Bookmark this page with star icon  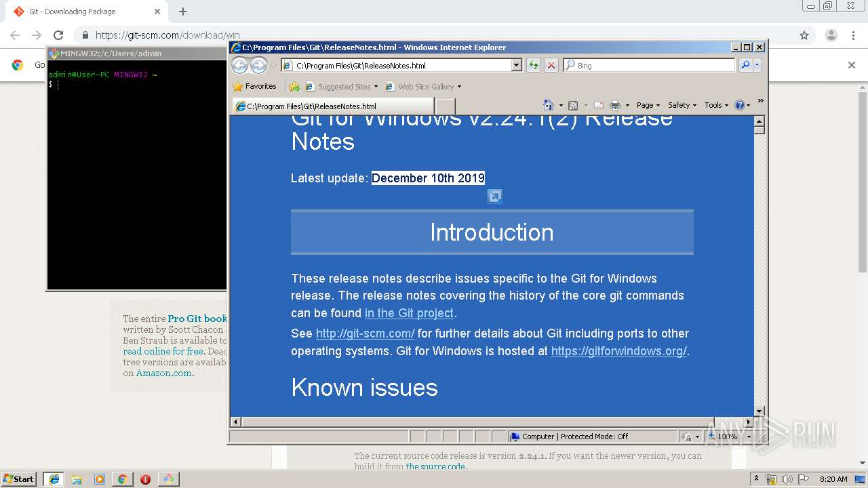pyautogui.click(x=804, y=35)
